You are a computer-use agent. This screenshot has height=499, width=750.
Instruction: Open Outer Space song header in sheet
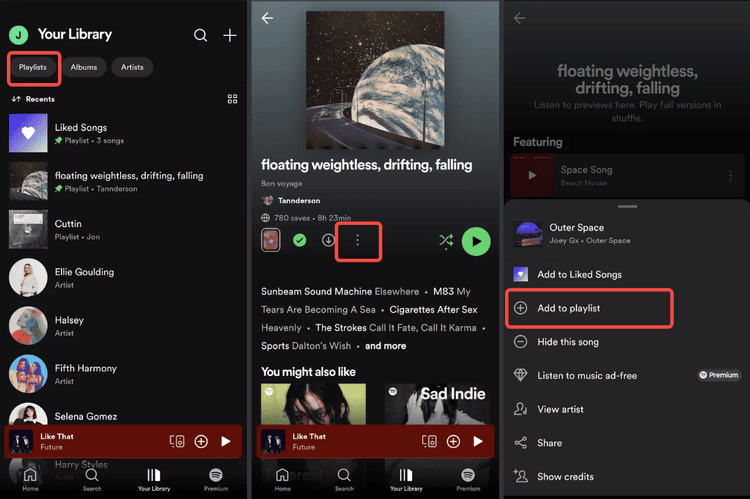627,233
